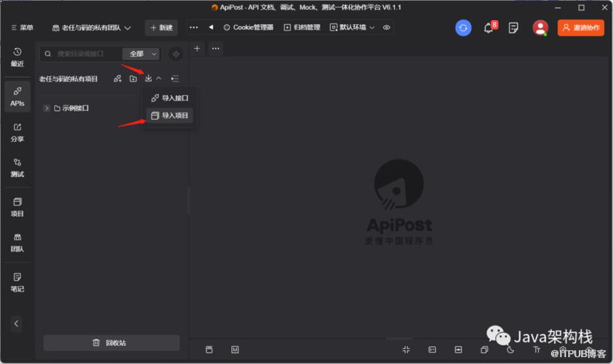Click the project icon in bottom-left status bar
613x364 pixels.
pyautogui.click(x=209, y=350)
